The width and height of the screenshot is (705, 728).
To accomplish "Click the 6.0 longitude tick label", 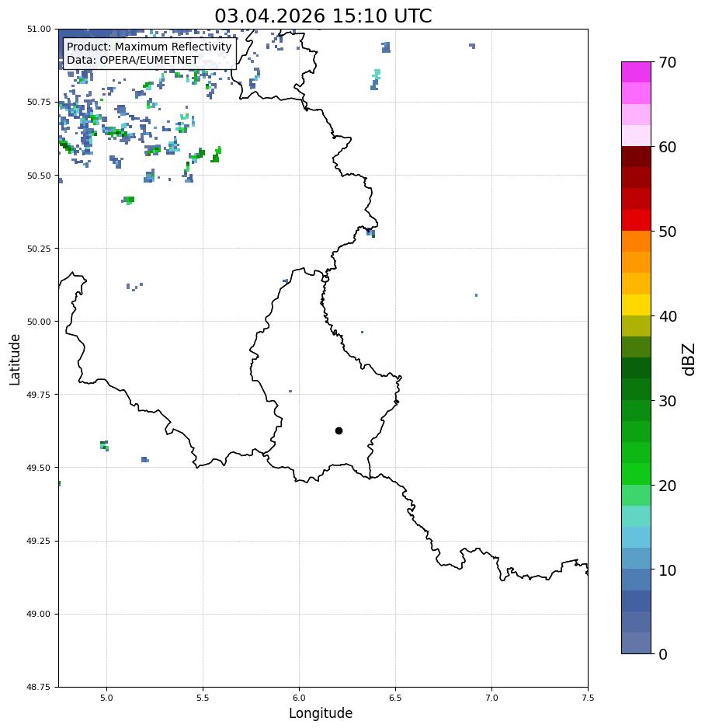I will click(x=299, y=698).
